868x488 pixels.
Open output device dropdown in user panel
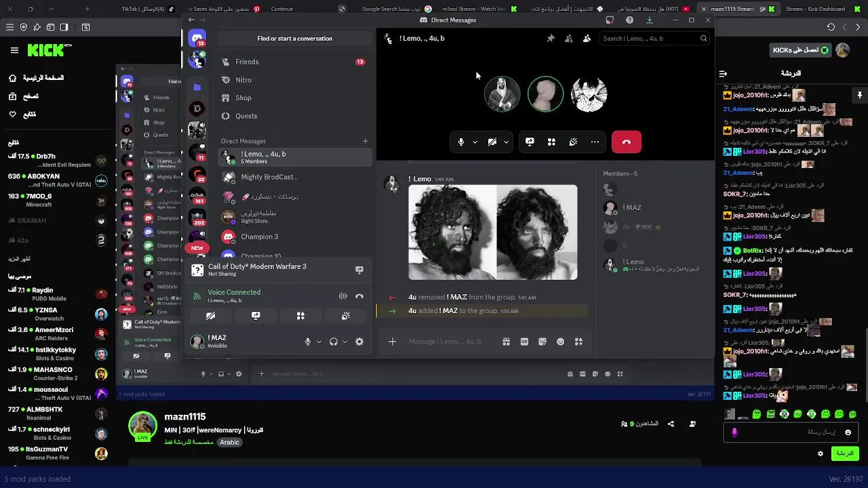point(344,342)
